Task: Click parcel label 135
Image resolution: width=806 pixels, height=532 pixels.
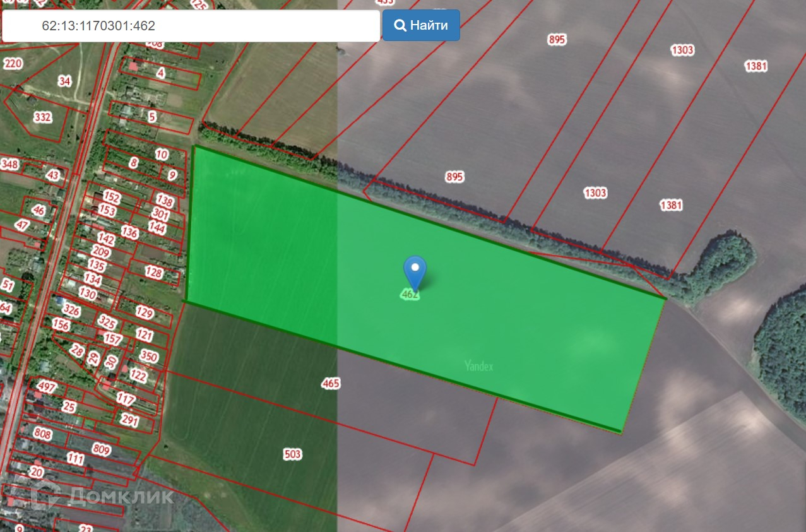Action: click(97, 265)
